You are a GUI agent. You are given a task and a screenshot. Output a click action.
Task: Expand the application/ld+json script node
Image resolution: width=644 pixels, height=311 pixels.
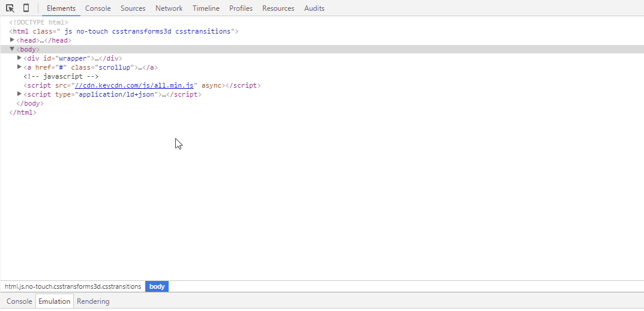point(19,94)
